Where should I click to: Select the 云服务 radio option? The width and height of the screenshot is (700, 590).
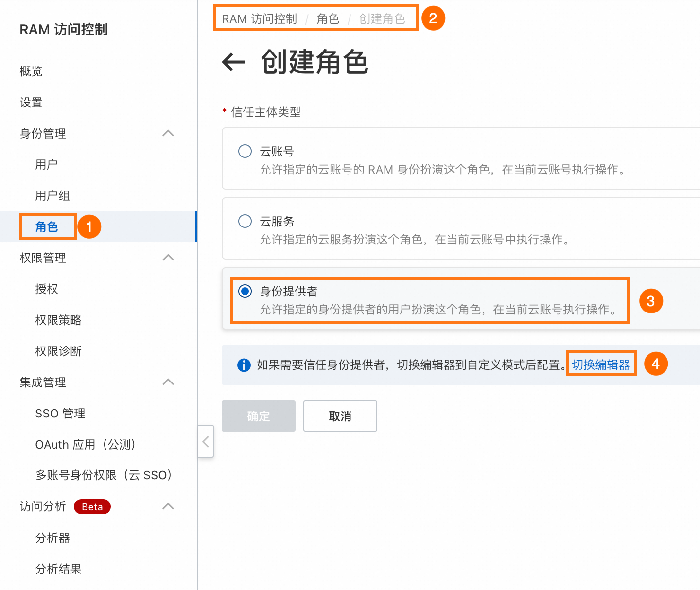pyautogui.click(x=245, y=221)
